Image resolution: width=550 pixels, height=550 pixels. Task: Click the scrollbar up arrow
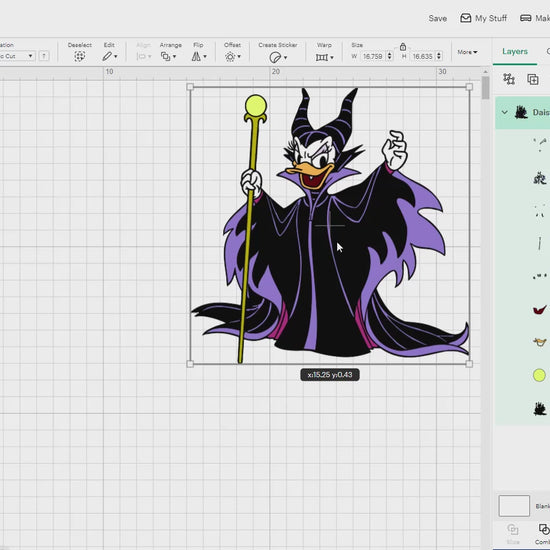pyautogui.click(x=485, y=72)
